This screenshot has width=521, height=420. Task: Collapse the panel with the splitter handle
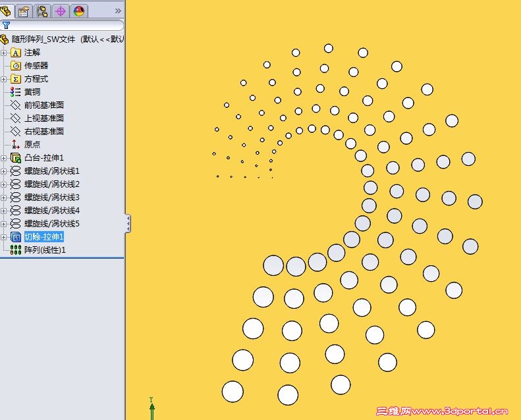(128, 223)
